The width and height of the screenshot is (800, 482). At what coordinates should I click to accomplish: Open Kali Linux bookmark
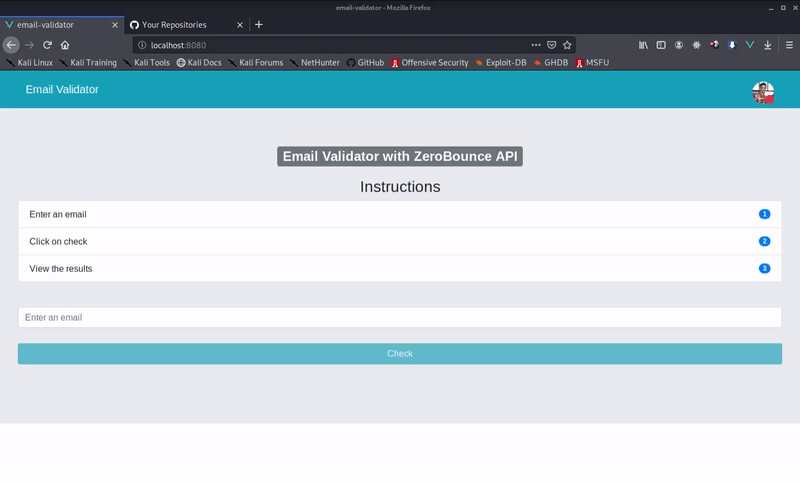29,63
